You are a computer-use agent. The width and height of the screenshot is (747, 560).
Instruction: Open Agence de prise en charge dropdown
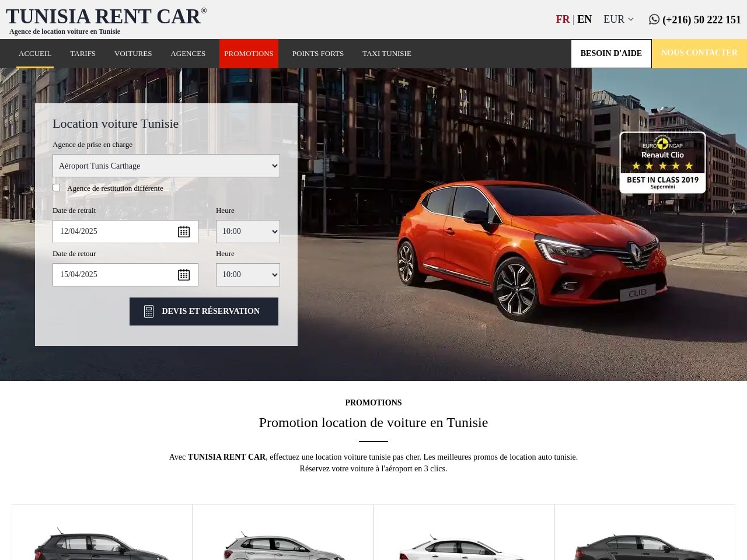coord(166,166)
